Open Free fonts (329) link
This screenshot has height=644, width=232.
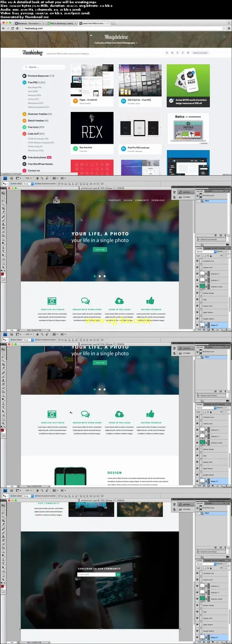(37, 127)
